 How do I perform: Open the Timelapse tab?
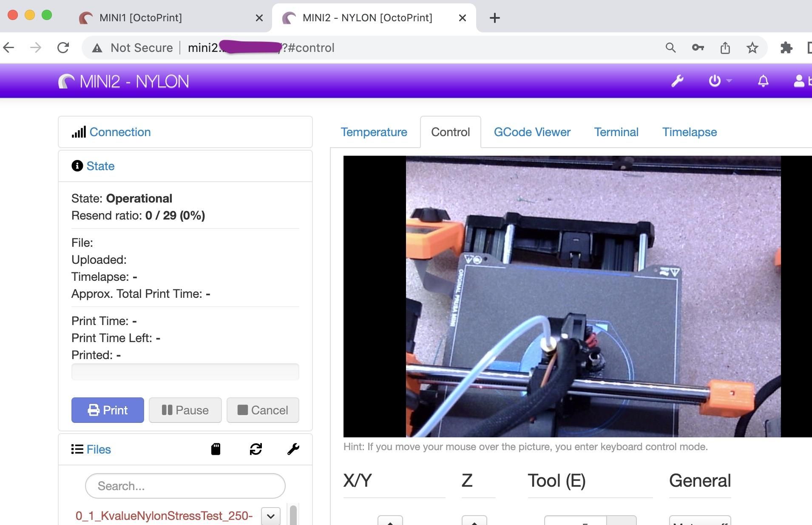point(688,132)
